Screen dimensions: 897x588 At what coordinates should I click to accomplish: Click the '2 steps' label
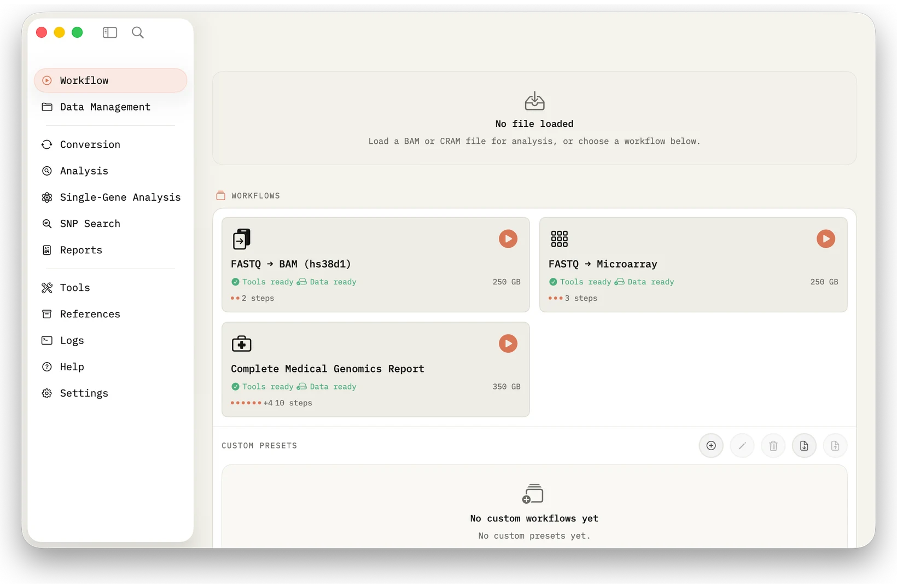click(258, 299)
